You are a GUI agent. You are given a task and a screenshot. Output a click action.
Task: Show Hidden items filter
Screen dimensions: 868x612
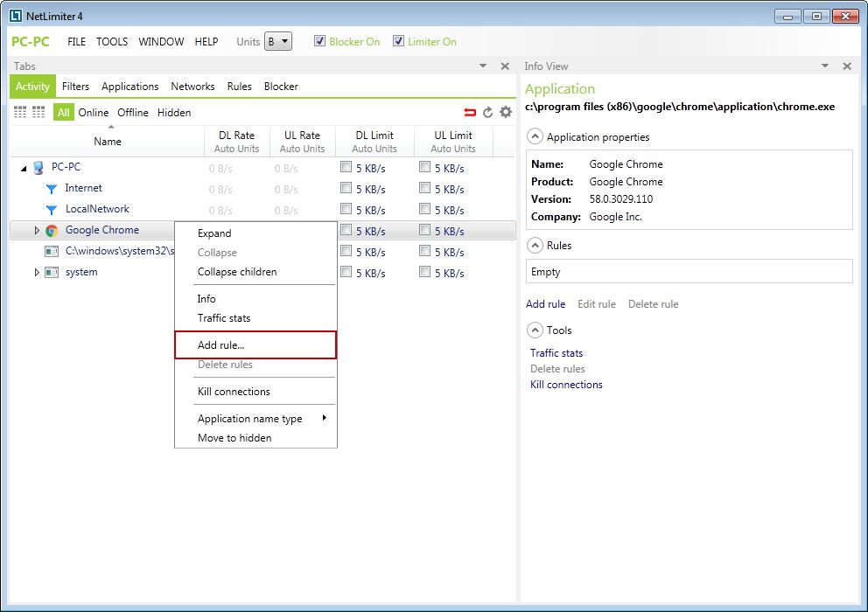(x=174, y=112)
